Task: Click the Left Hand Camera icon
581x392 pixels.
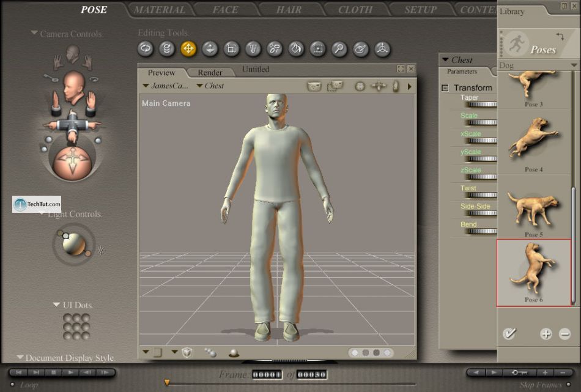Action: tap(58, 62)
